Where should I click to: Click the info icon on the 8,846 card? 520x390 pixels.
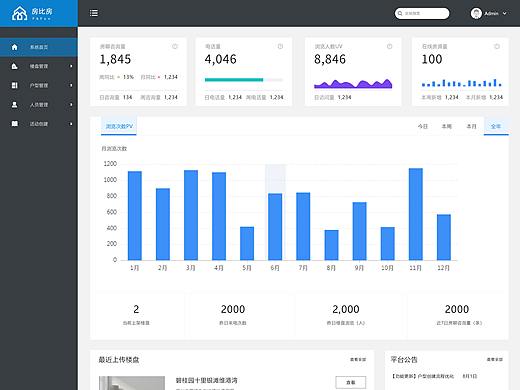[x=389, y=46]
